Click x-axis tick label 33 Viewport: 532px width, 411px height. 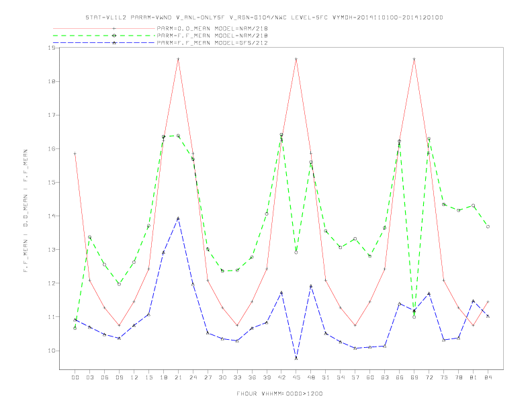point(237,377)
